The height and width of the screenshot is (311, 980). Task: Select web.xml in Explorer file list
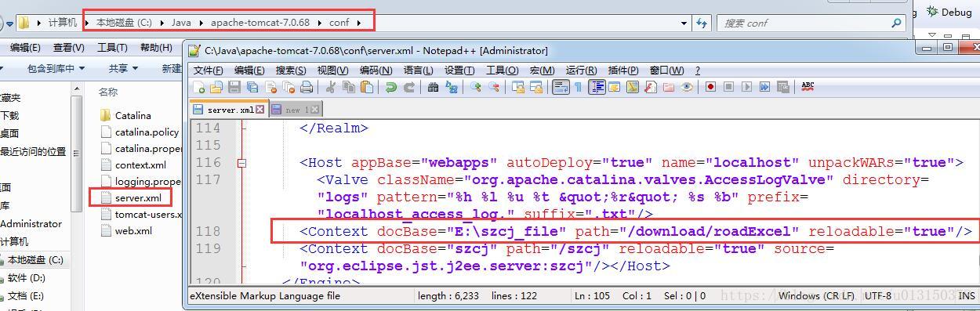[x=126, y=230]
